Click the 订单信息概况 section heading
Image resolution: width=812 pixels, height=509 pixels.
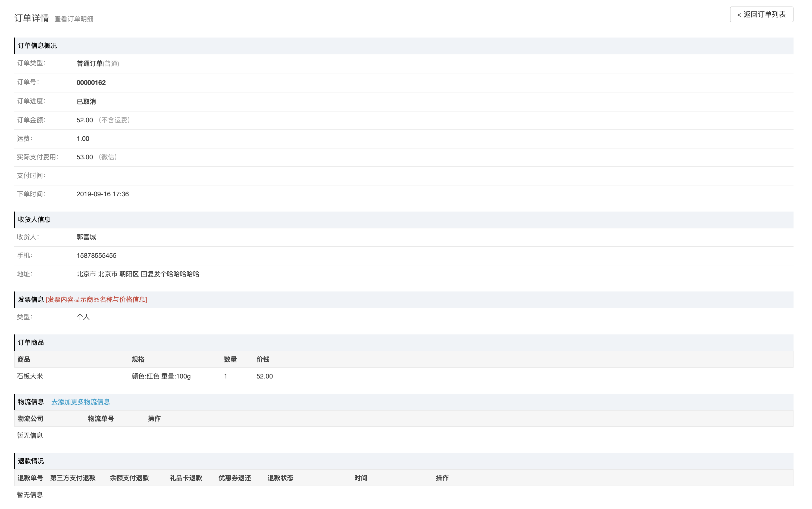click(x=37, y=45)
